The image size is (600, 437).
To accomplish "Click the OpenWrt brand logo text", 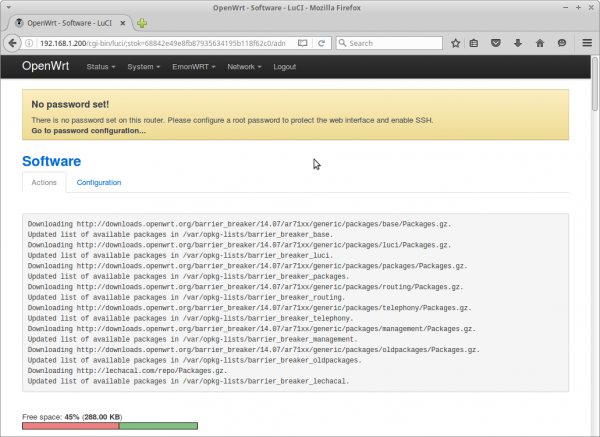I will point(46,66).
